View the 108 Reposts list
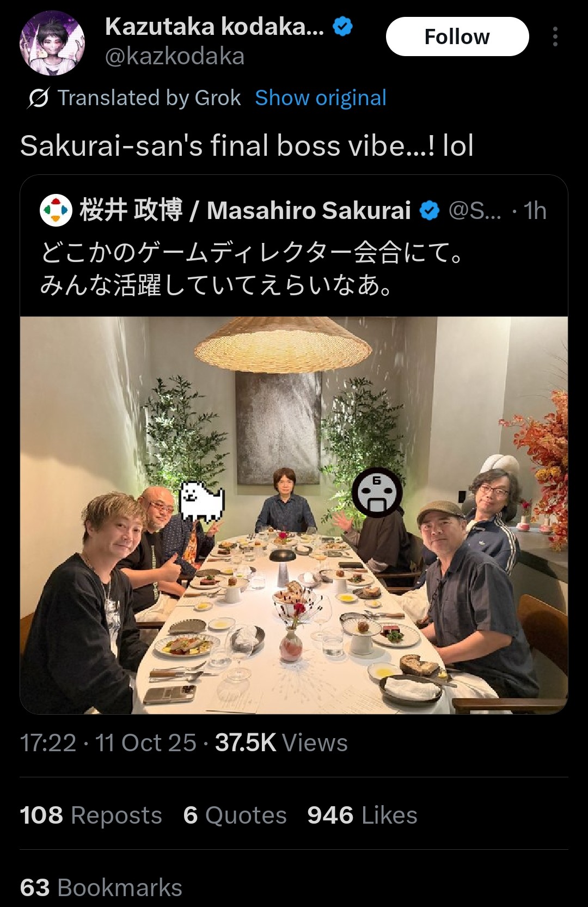 coord(91,815)
